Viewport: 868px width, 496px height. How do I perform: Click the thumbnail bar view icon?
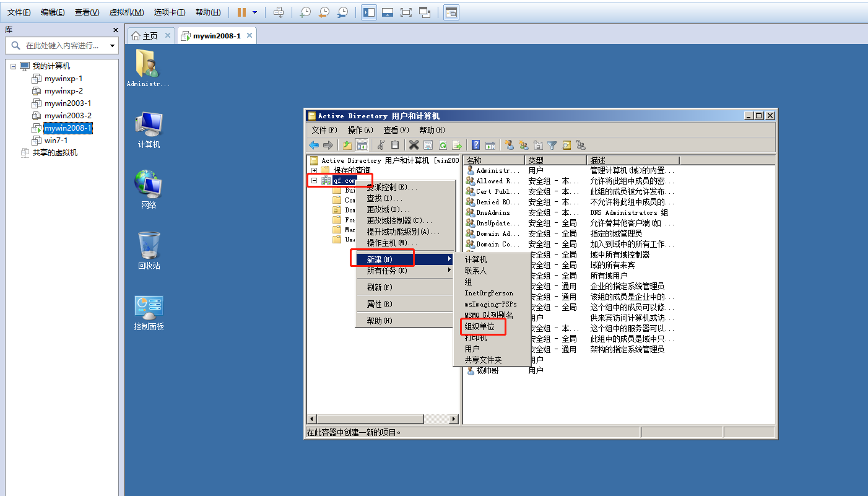(388, 12)
